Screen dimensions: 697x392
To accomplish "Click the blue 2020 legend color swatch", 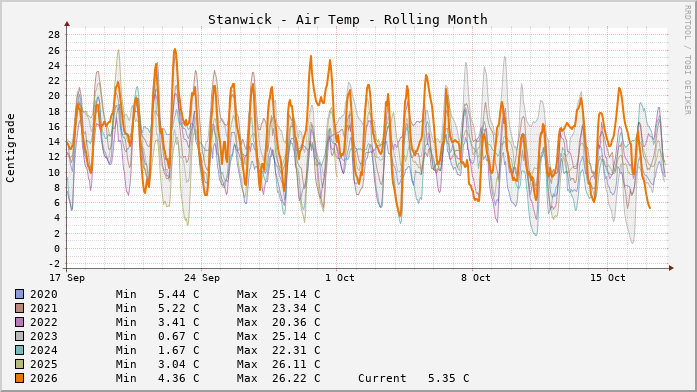I will click(20, 294).
